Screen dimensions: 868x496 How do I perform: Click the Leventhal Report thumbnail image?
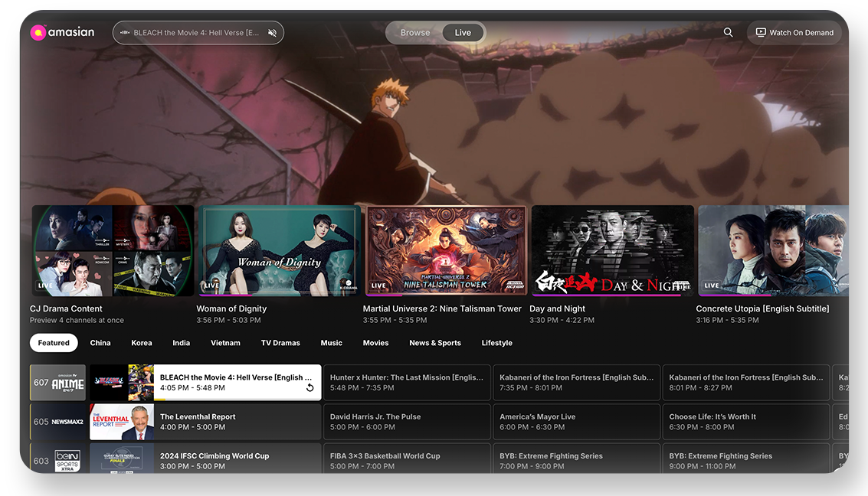tap(122, 422)
